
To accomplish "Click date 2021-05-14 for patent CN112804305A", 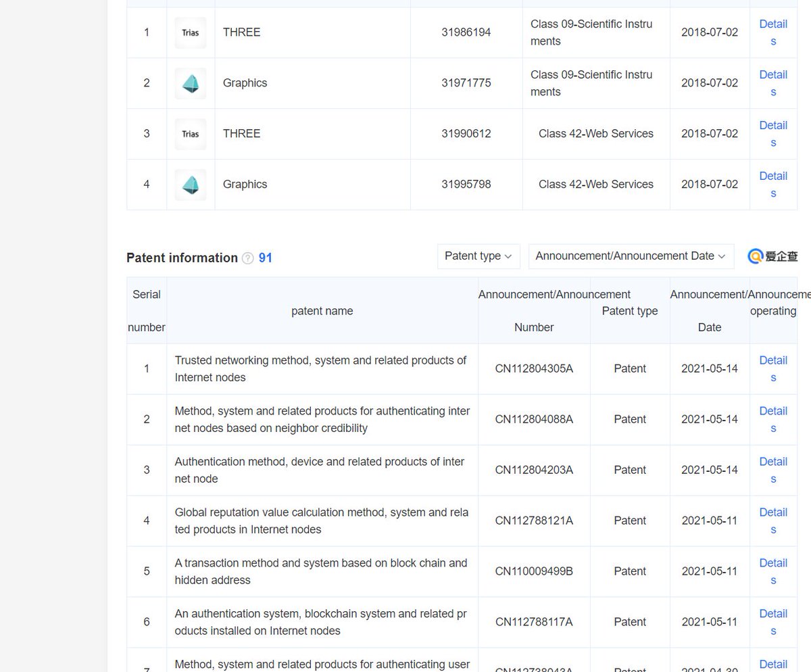I will pyautogui.click(x=710, y=369).
